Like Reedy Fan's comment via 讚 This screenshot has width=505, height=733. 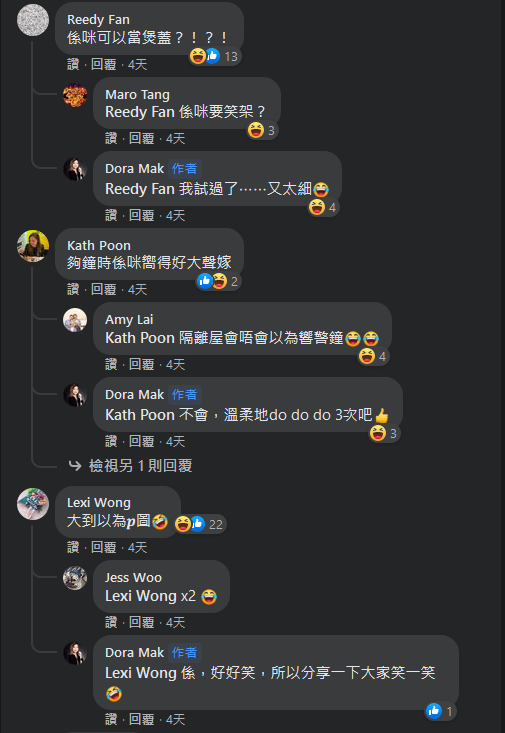(x=73, y=65)
